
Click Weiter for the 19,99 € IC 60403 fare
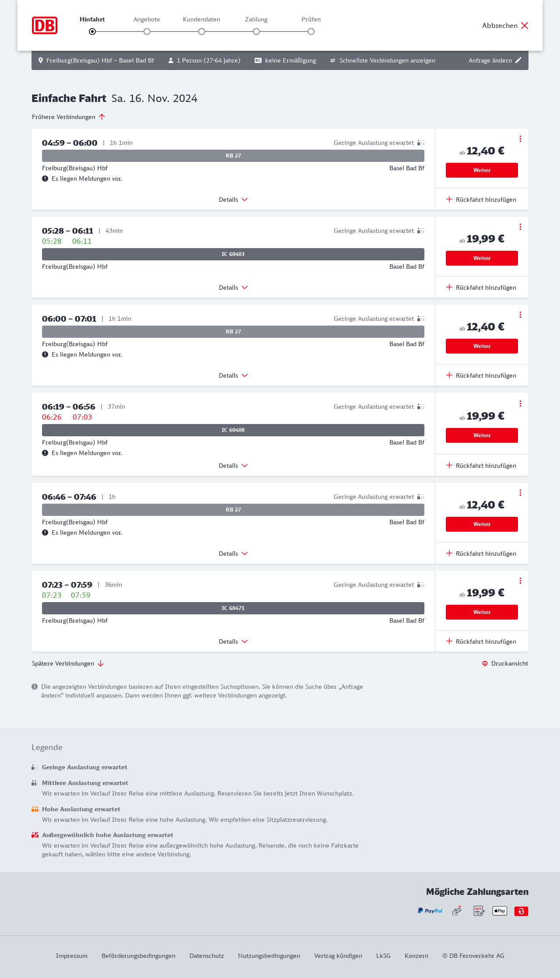tap(482, 258)
